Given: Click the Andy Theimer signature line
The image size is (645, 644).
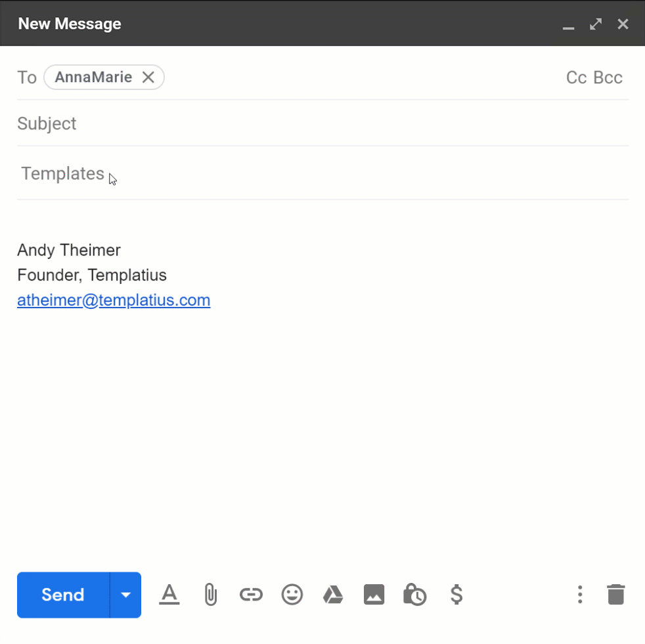Looking at the screenshot, I should [69, 250].
